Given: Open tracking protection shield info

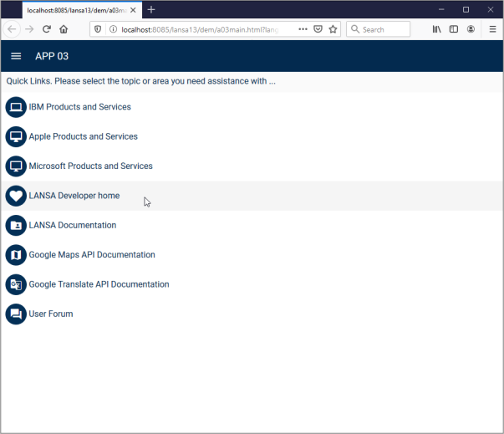Looking at the screenshot, I should pos(98,29).
